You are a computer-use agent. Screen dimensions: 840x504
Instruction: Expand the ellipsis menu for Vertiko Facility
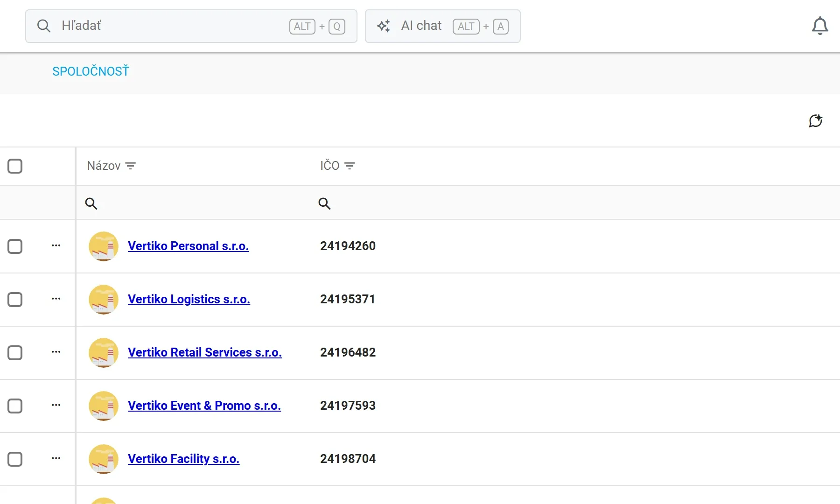pyautogui.click(x=56, y=458)
